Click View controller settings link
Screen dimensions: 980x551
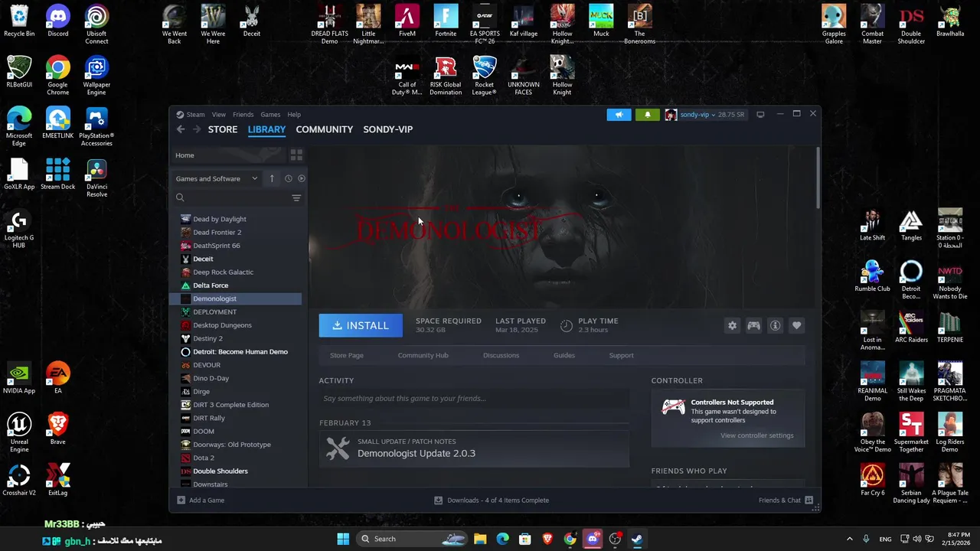point(756,435)
